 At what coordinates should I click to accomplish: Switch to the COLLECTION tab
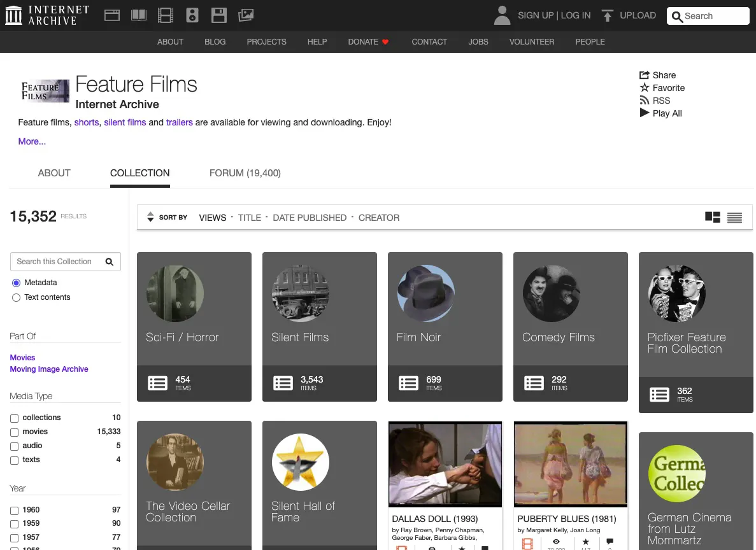[x=140, y=173]
